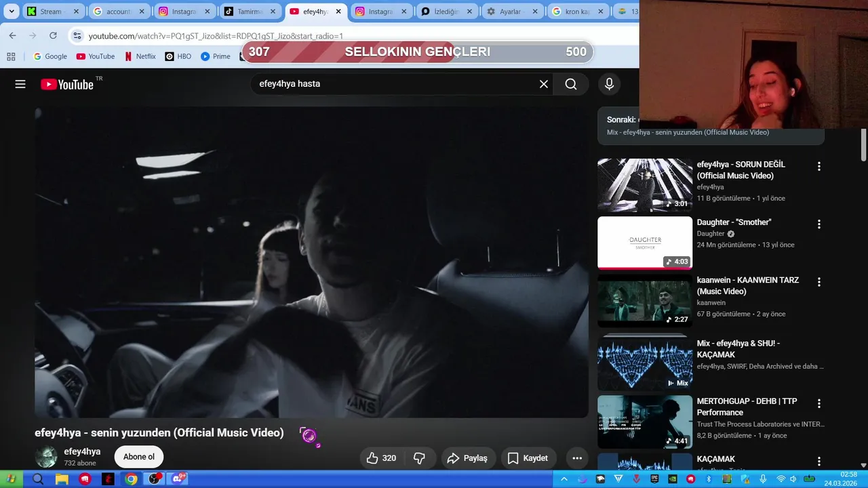The height and width of the screenshot is (488, 868).
Task: Subscribe using the Abone ol button
Action: (x=139, y=457)
